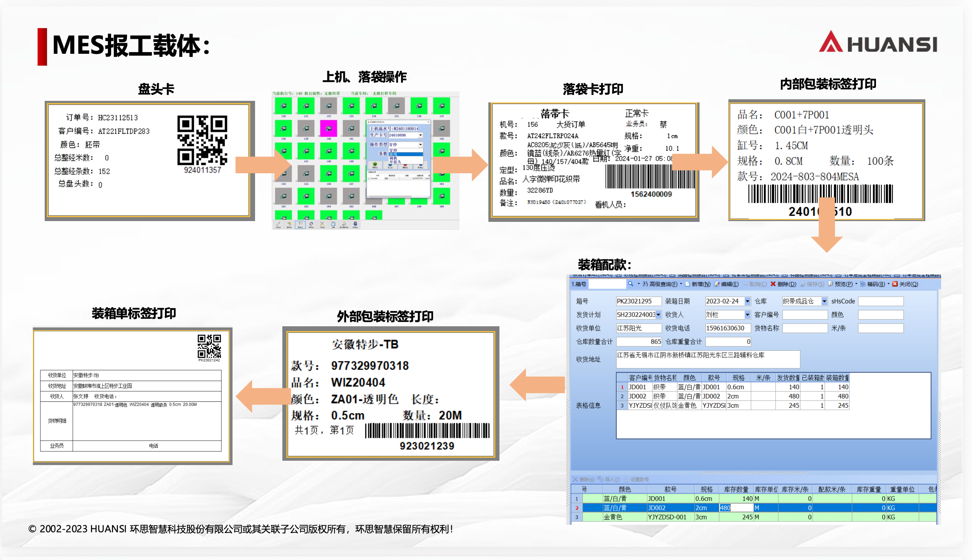This screenshot has width=972, height=560.
Task: Select row JD001 in 表格信息 table
Action: tap(733, 387)
